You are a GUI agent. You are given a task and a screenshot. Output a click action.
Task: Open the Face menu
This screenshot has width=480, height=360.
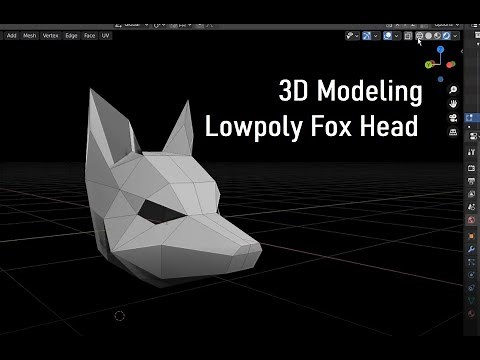coord(89,36)
